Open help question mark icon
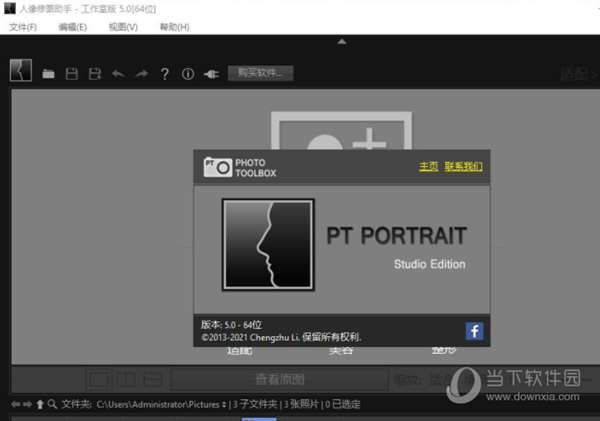The width and height of the screenshot is (600, 421). point(165,73)
